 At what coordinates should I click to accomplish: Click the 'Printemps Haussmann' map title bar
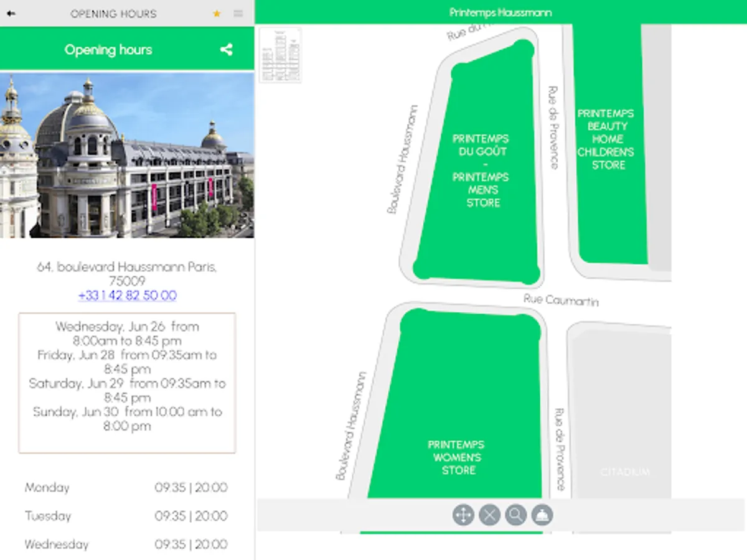click(500, 12)
